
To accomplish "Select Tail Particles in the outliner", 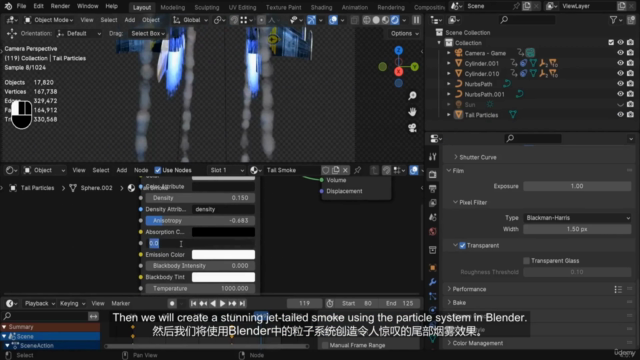I will pyautogui.click(x=481, y=115).
